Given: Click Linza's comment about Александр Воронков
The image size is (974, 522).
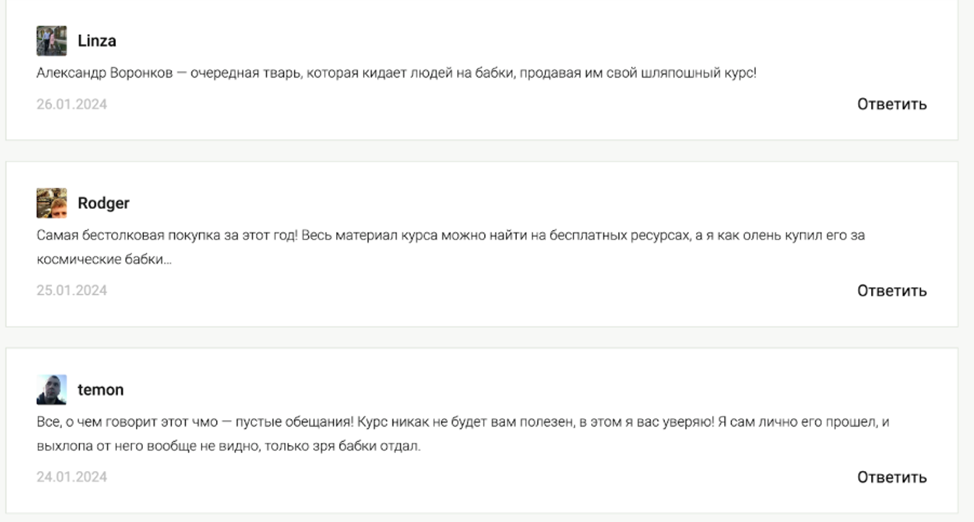Looking at the screenshot, I should (x=396, y=73).
